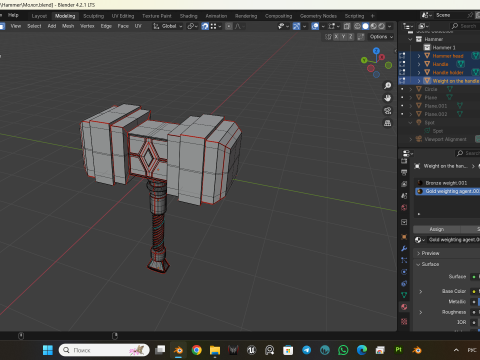Toggle Z axis mirror button
The image size is (480, 360).
pos(351,37)
